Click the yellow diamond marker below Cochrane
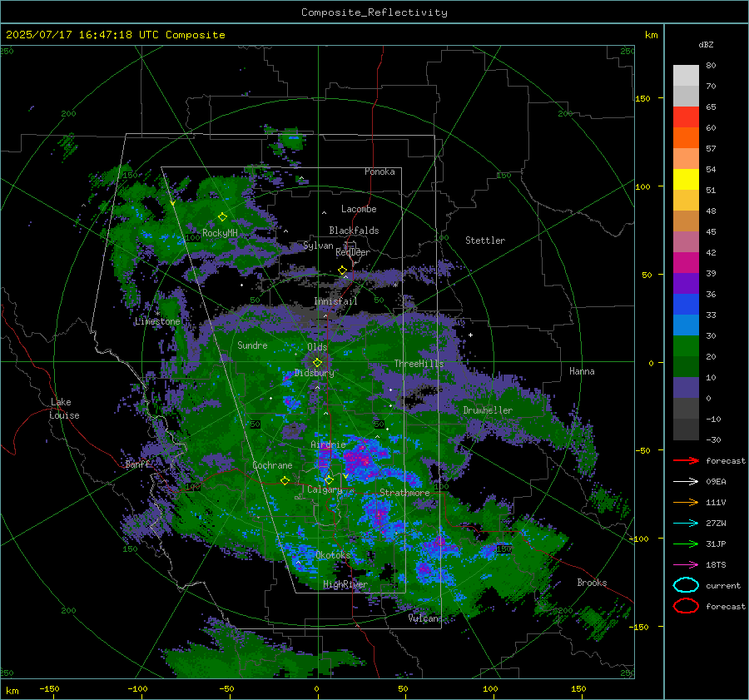 (285, 480)
